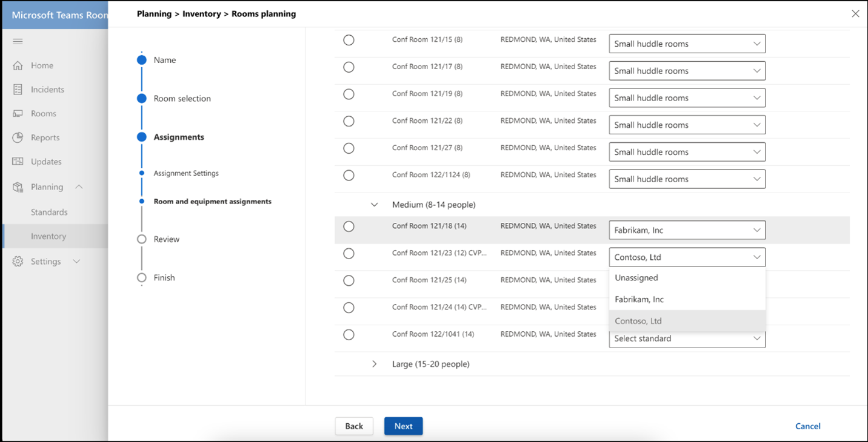868x442 pixels.
Task: Open Reports in the sidebar
Action: coord(45,137)
